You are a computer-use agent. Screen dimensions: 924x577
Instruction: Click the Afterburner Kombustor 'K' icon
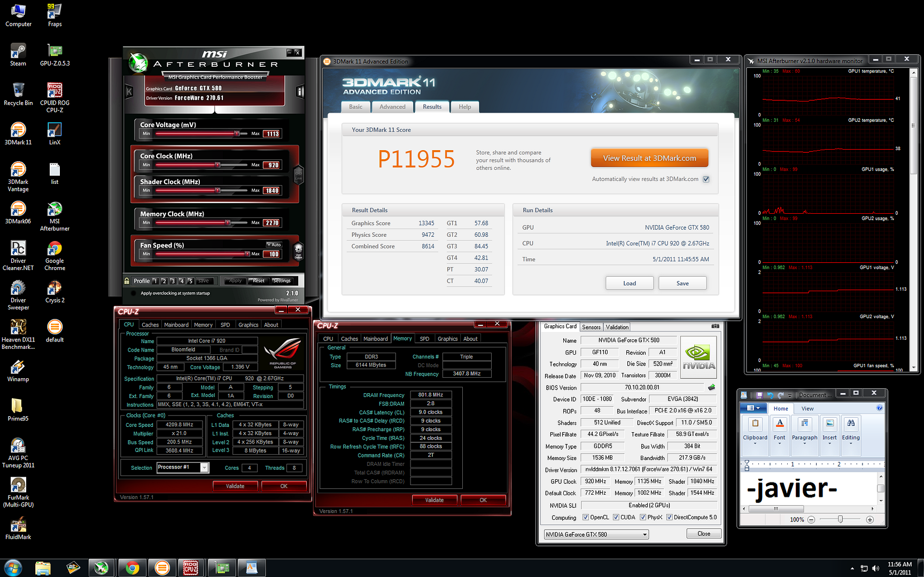(129, 92)
